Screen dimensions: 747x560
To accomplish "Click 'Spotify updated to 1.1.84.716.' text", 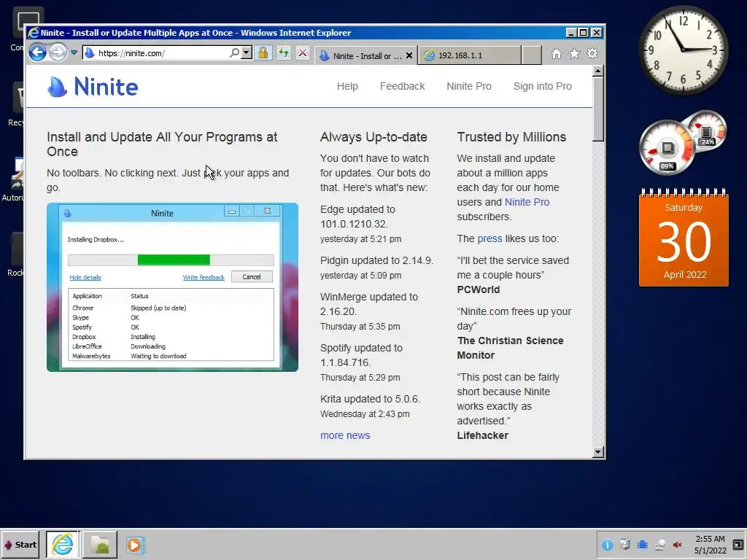I will click(361, 355).
